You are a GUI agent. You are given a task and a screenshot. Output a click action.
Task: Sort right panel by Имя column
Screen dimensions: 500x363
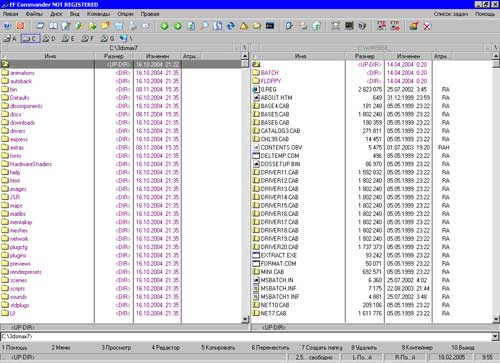300,56
